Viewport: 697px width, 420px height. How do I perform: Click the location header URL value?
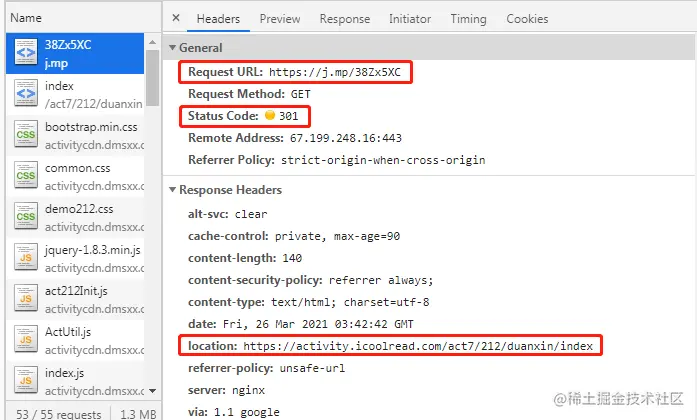418,346
